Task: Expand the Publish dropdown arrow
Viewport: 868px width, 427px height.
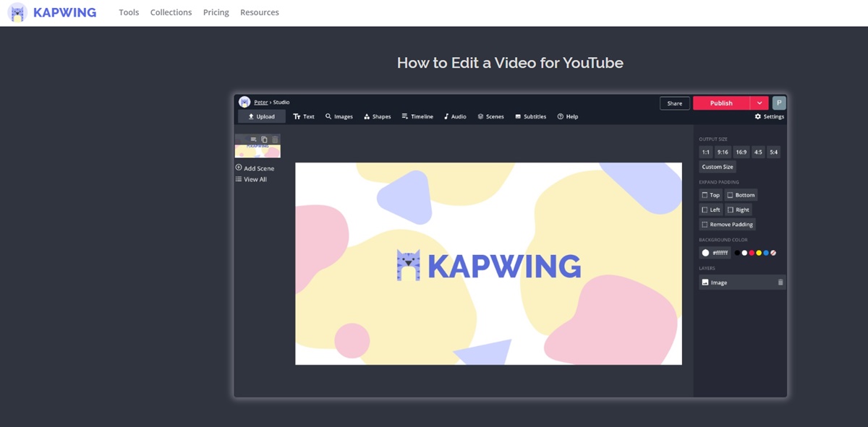Action: (759, 103)
